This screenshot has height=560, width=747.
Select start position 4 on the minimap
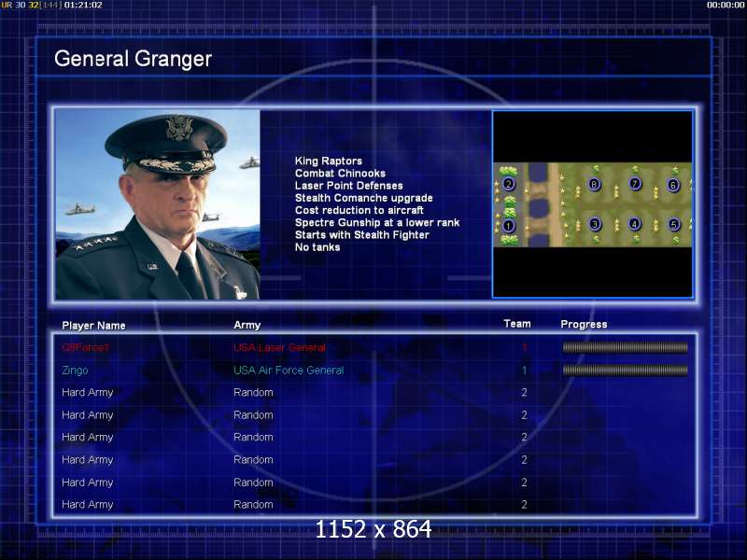click(x=634, y=223)
